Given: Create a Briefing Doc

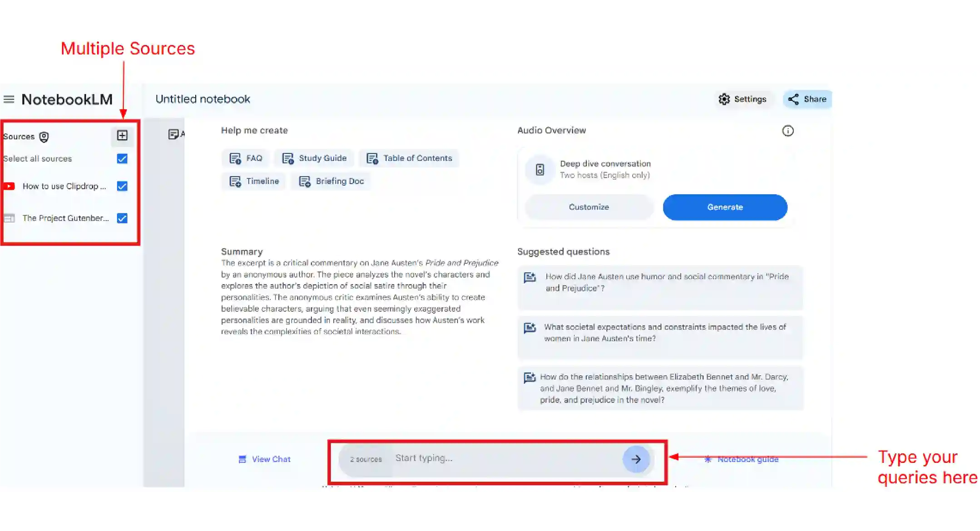Looking at the screenshot, I should click(x=331, y=182).
